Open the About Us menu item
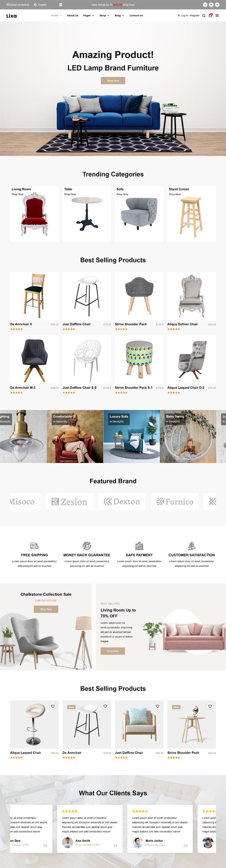Viewport: 226px width, 868px height. [73, 16]
